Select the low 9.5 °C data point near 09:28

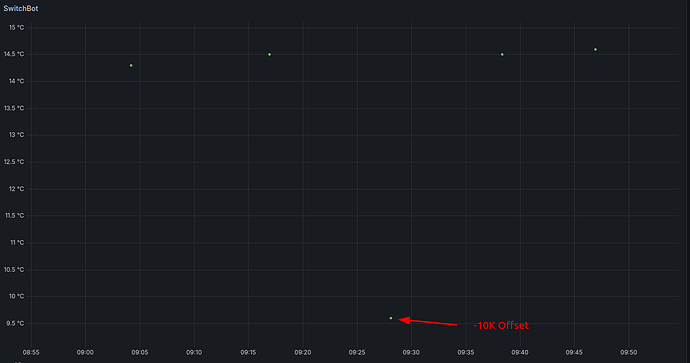[391, 318]
